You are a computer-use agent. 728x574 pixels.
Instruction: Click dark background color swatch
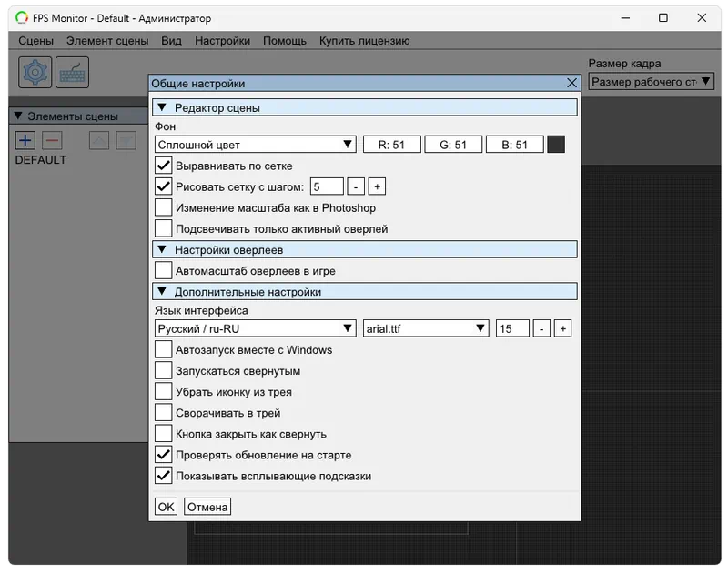pyautogui.click(x=556, y=145)
